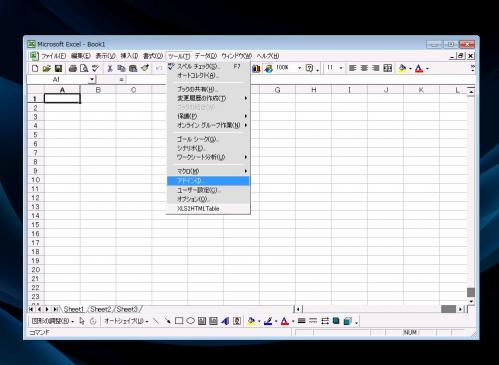Click the Open file folder icon
The height and width of the screenshot is (365, 499).
click(47, 68)
